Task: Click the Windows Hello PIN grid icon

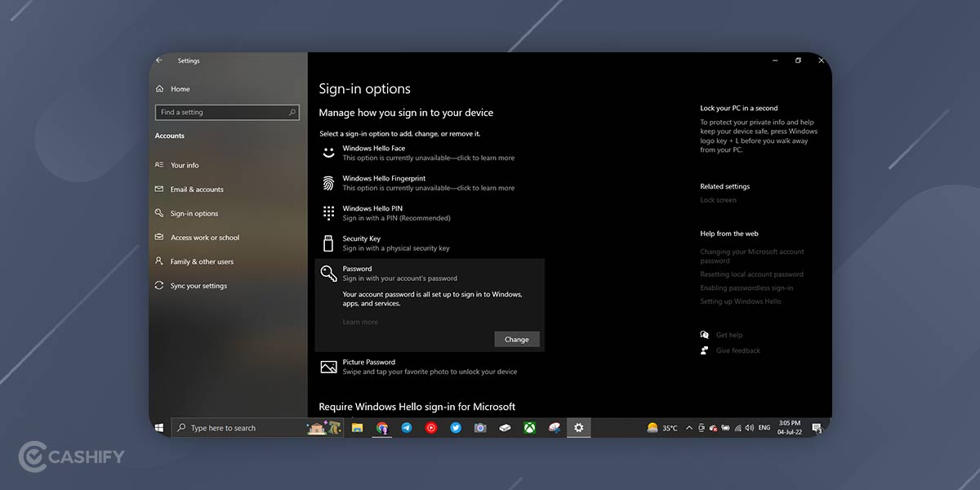Action: click(x=328, y=212)
